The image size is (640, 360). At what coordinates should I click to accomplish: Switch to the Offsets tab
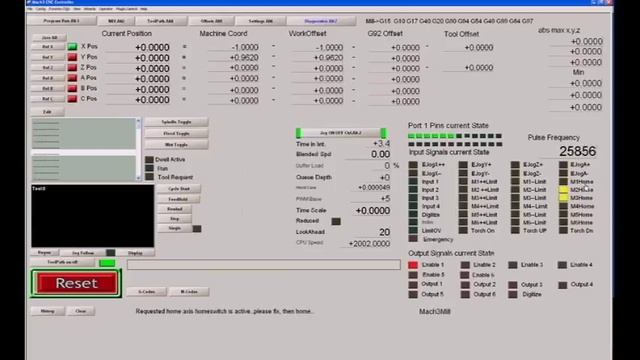coord(212,20)
